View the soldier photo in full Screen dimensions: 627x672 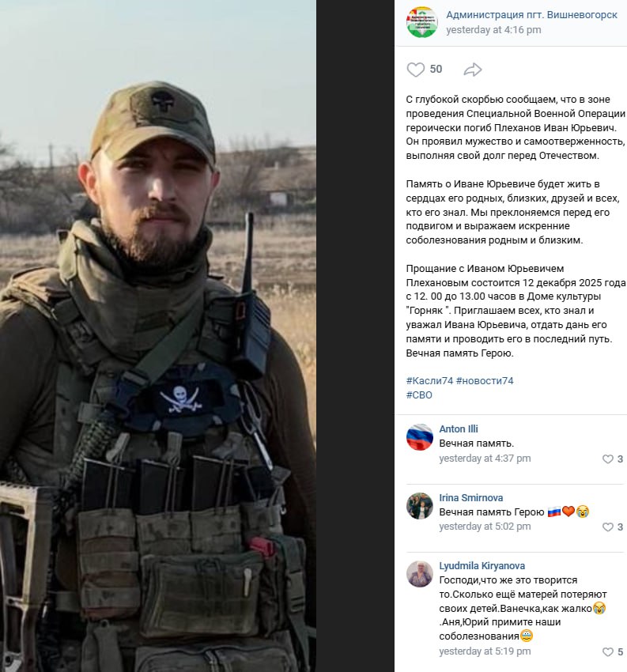pos(158,336)
